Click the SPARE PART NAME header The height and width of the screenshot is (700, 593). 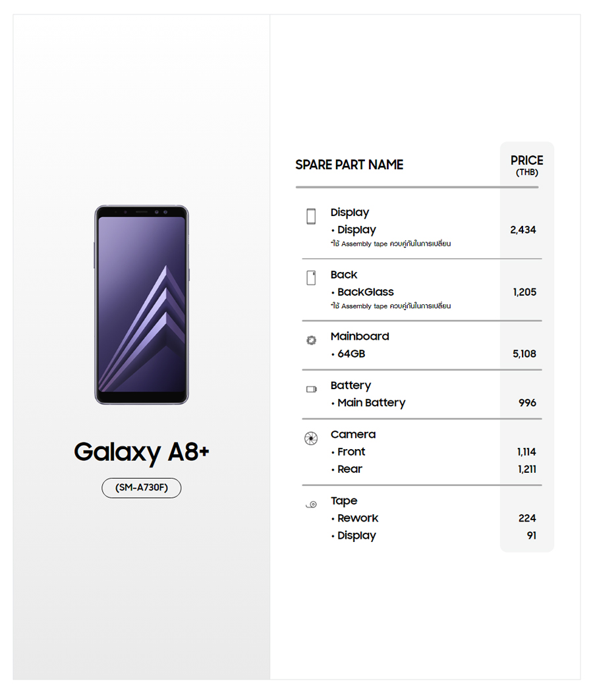[x=349, y=165]
